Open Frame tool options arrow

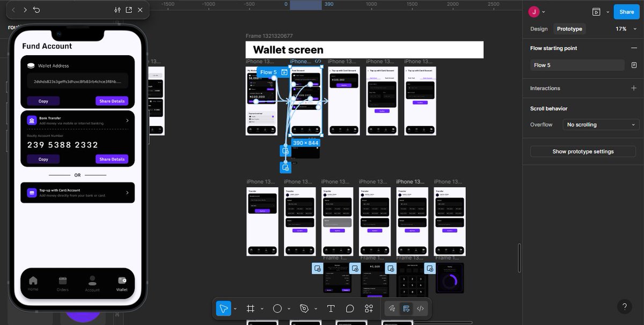pos(262,309)
